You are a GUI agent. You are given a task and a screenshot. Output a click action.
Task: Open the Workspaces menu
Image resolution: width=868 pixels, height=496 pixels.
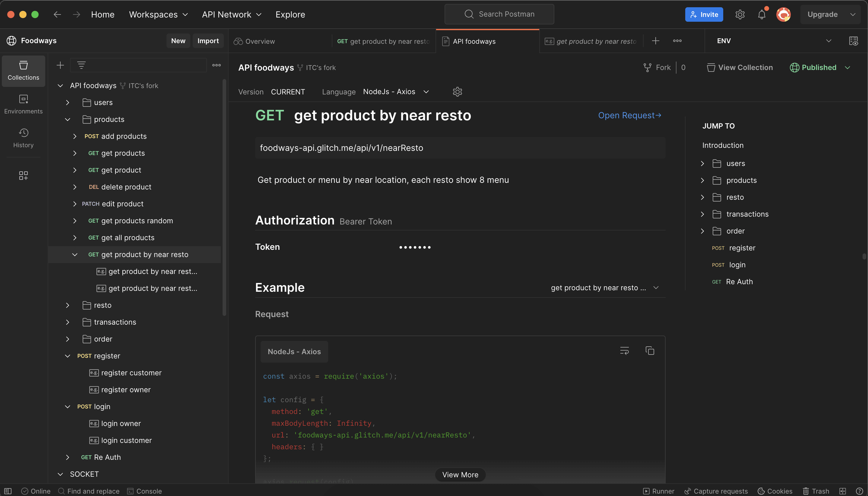pyautogui.click(x=158, y=14)
